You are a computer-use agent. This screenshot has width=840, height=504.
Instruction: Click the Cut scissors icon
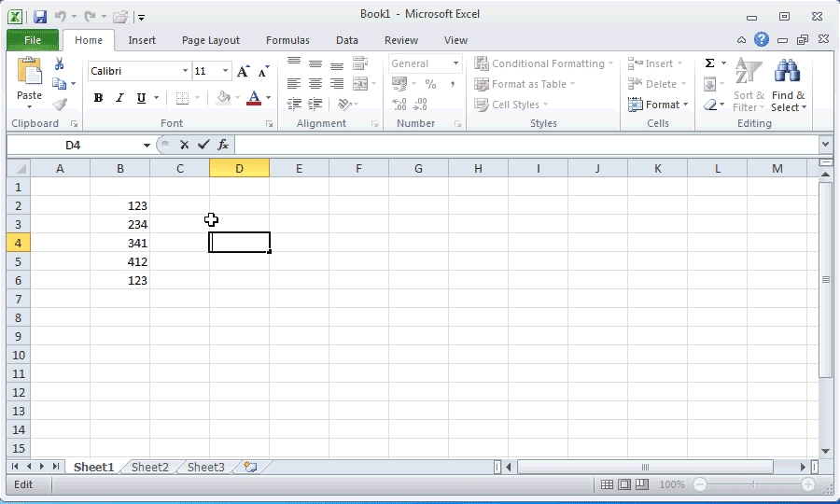point(59,63)
